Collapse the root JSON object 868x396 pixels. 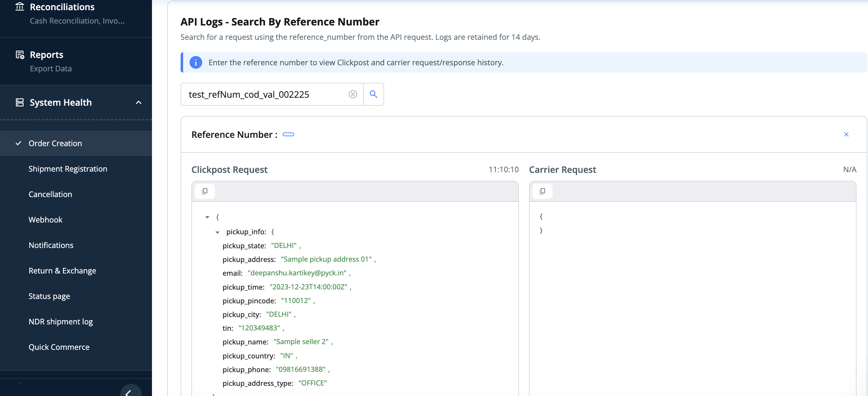point(207,217)
